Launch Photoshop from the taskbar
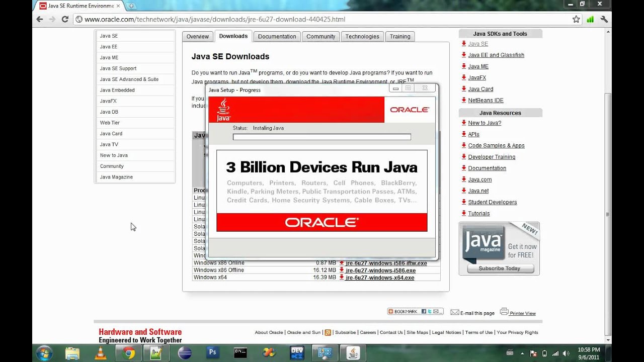Image resolution: width=644 pixels, height=362 pixels. pyautogui.click(x=213, y=353)
